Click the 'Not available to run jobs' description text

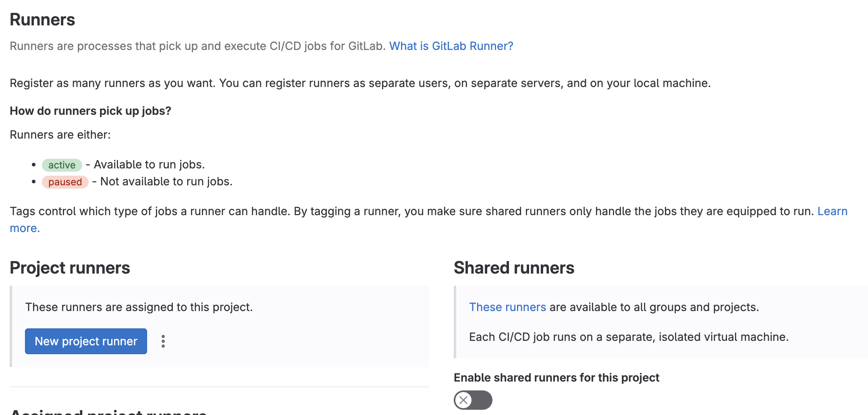[x=166, y=181]
